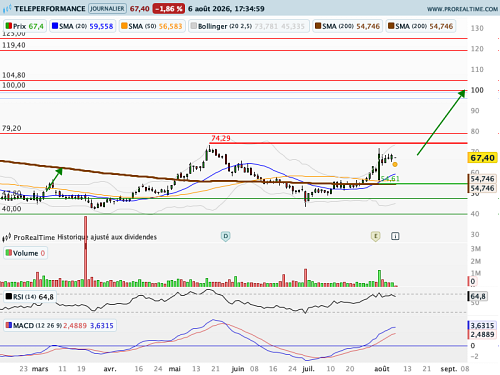
Task: Click the volume 0 box on right axis
Action: tap(473, 281)
